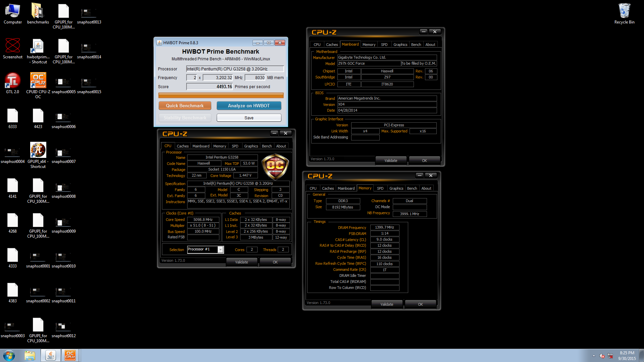Click the Windows Start button
Screen dimensions: 644x362
pos(9,355)
